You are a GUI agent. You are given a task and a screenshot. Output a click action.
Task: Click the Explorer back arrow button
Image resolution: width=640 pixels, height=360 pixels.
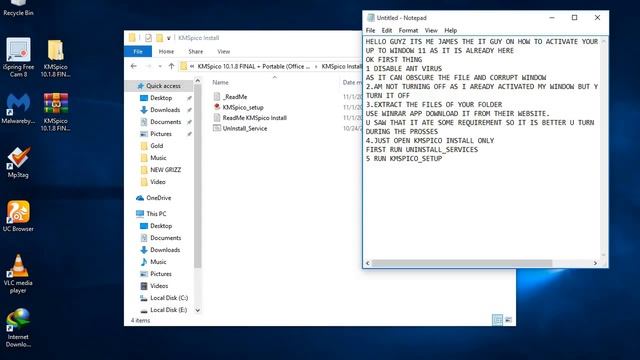click(x=133, y=66)
